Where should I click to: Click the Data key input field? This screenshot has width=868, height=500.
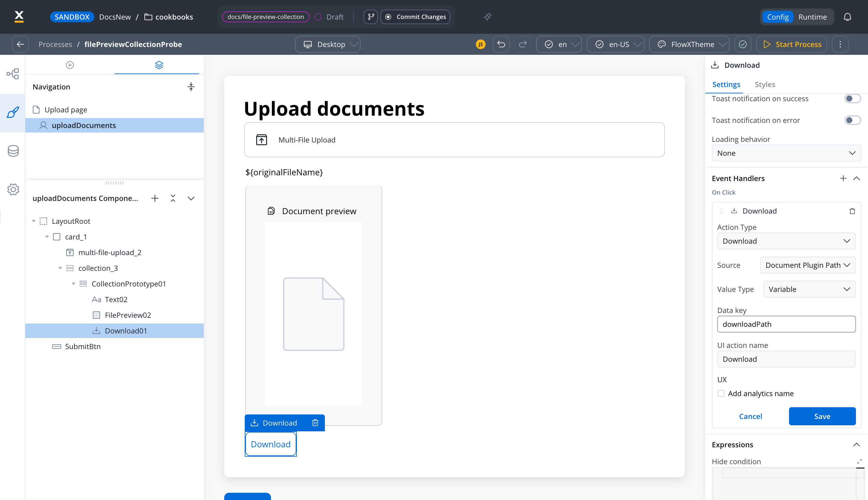pyautogui.click(x=786, y=324)
